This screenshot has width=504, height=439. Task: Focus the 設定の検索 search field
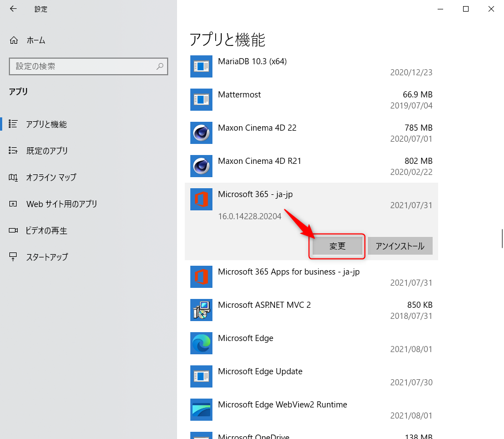tap(89, 66)
